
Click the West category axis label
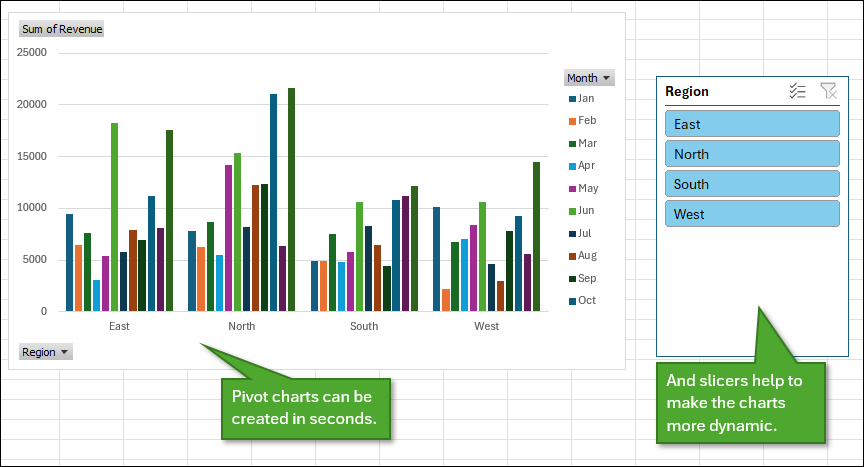click(486, 326)
